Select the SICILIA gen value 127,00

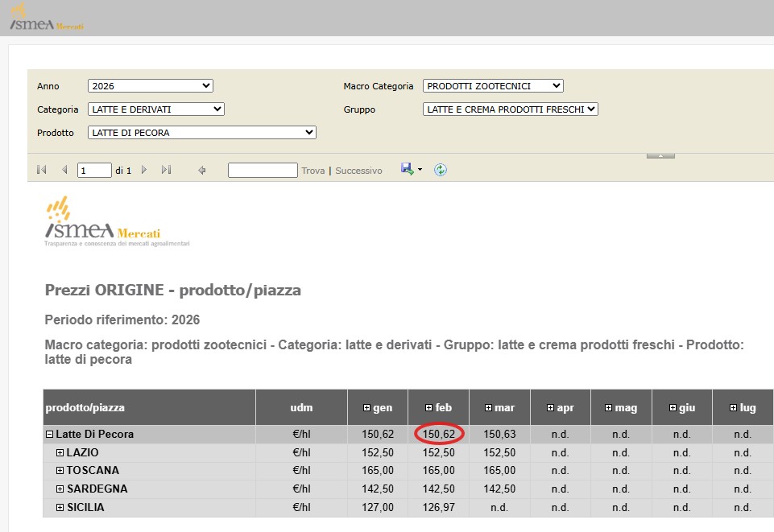[x=378, y=507]
